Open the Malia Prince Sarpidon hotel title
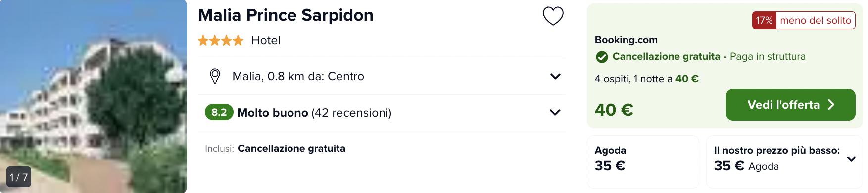The image size is (868, 193). (286, 15)
